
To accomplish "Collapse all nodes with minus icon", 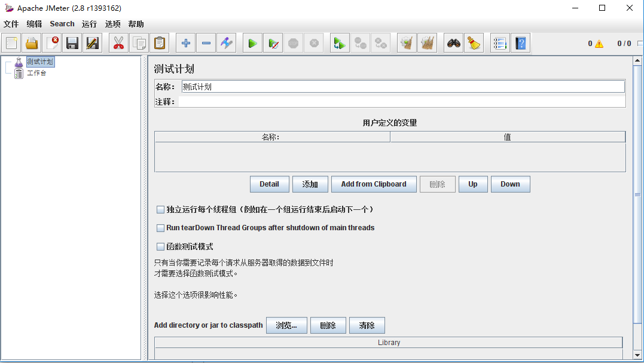I will pos(206,43).
